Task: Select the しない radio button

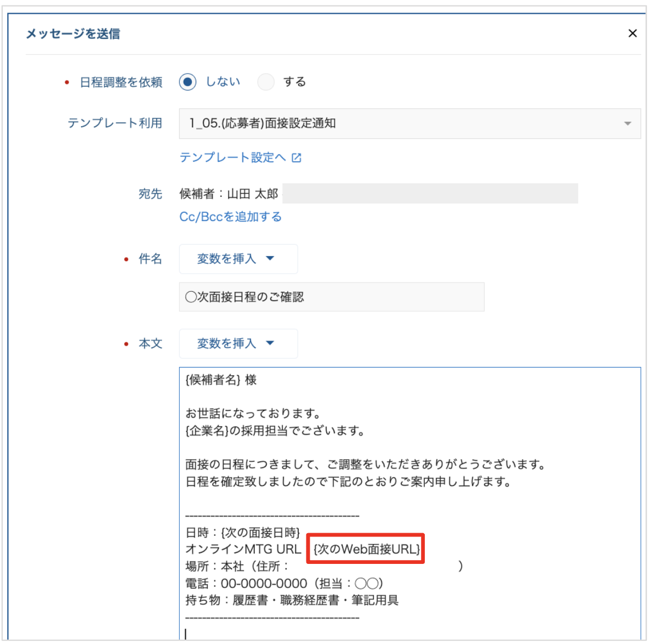Action: pos(187,82)
